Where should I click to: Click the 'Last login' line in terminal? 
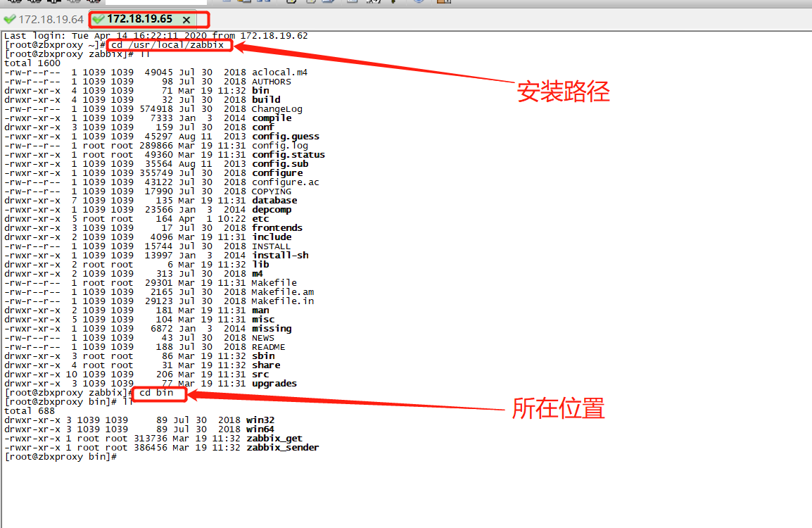pos(156,36)
